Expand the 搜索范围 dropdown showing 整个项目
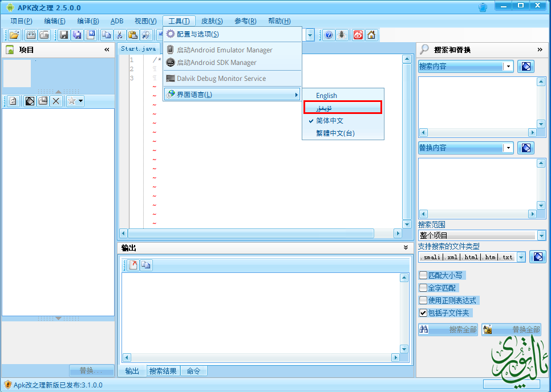The width and height of the screenshot is (551, 392). 541,235
